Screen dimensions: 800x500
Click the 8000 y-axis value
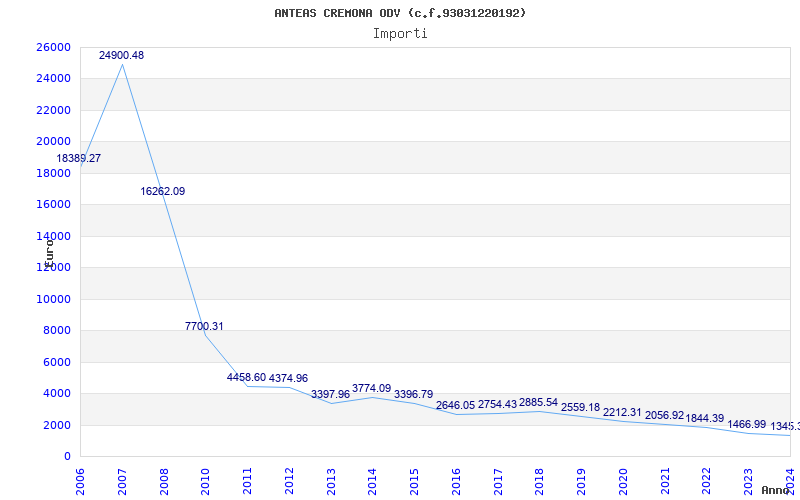57,331
